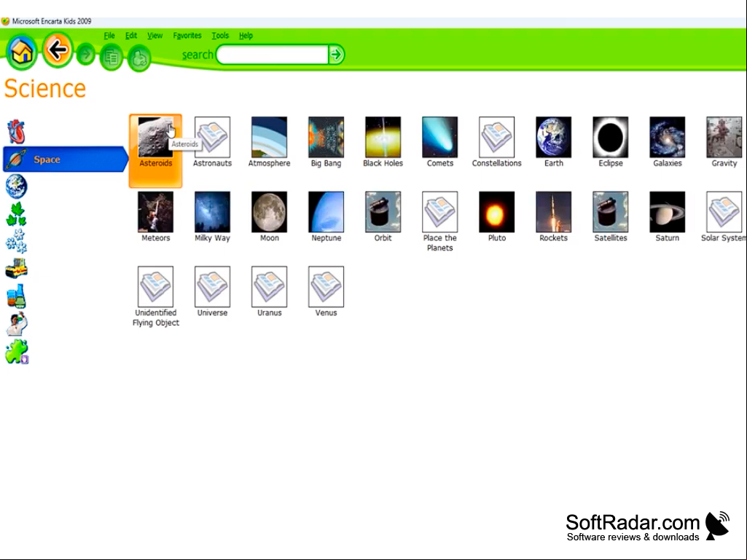This screenshot has height=560, width=747.
Task: Click the green Forward arrow button
Action: 86,55
